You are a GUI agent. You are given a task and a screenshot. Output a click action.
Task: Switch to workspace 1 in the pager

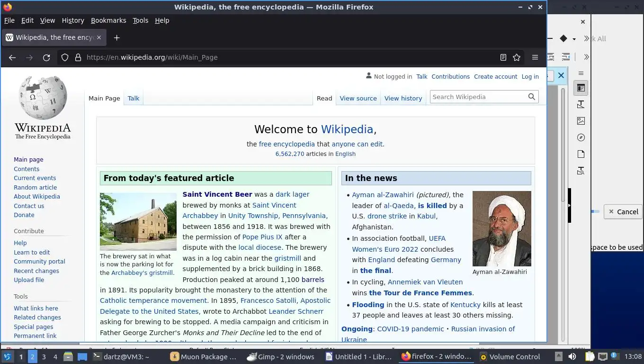21,357
